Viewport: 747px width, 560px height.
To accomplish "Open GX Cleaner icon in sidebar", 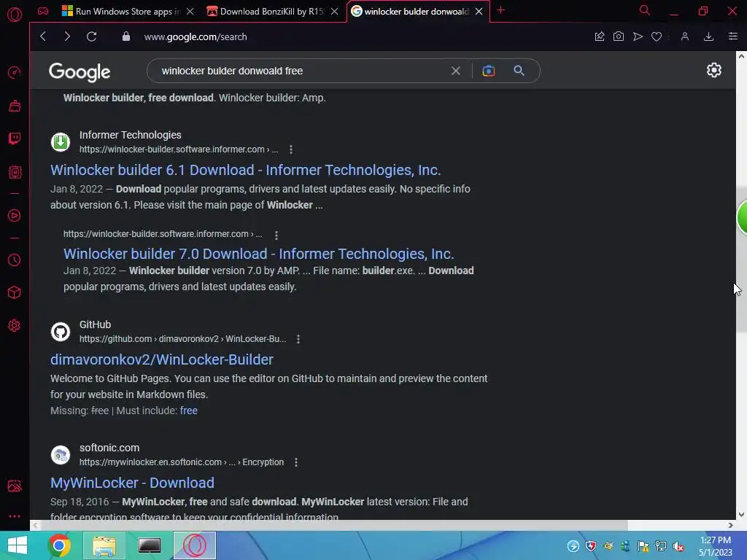I will click(x=15, y=106).
